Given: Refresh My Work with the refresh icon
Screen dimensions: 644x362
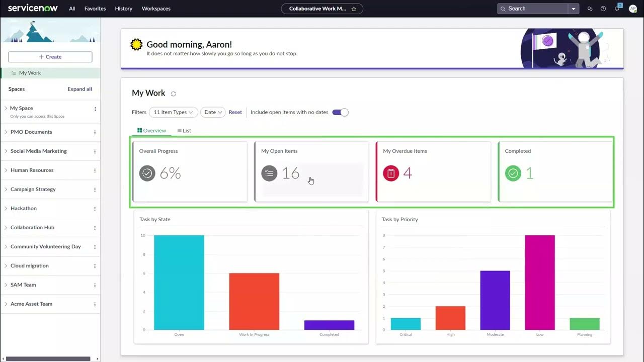Looking at the screenshot, I should (173, 94).
